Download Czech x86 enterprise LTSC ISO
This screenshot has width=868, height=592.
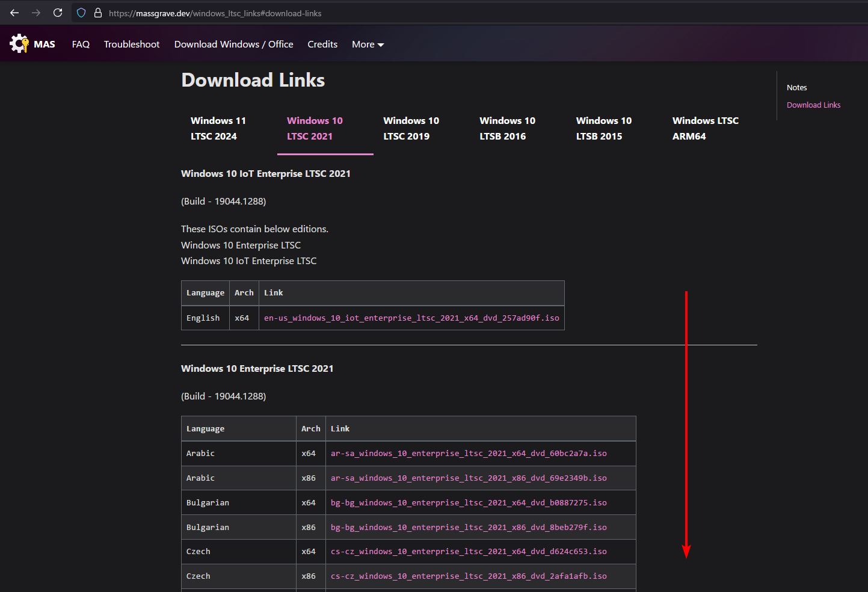[469, 576]
